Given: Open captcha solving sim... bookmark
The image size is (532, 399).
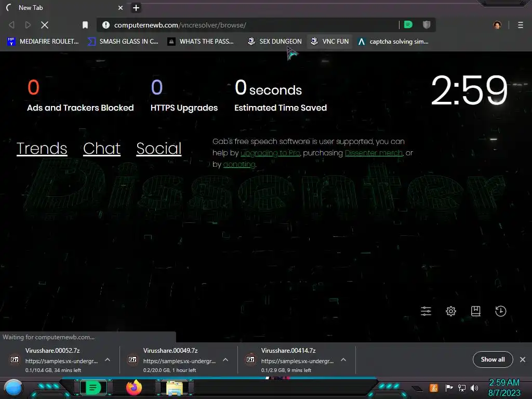Looking at the screenshot, I should click(394, 42).
